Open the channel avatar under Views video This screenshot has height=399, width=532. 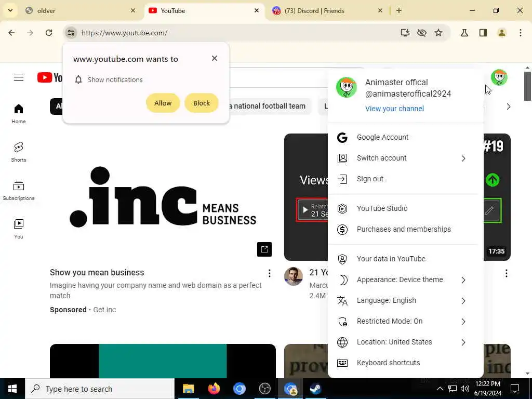click(x=294, y=276)
